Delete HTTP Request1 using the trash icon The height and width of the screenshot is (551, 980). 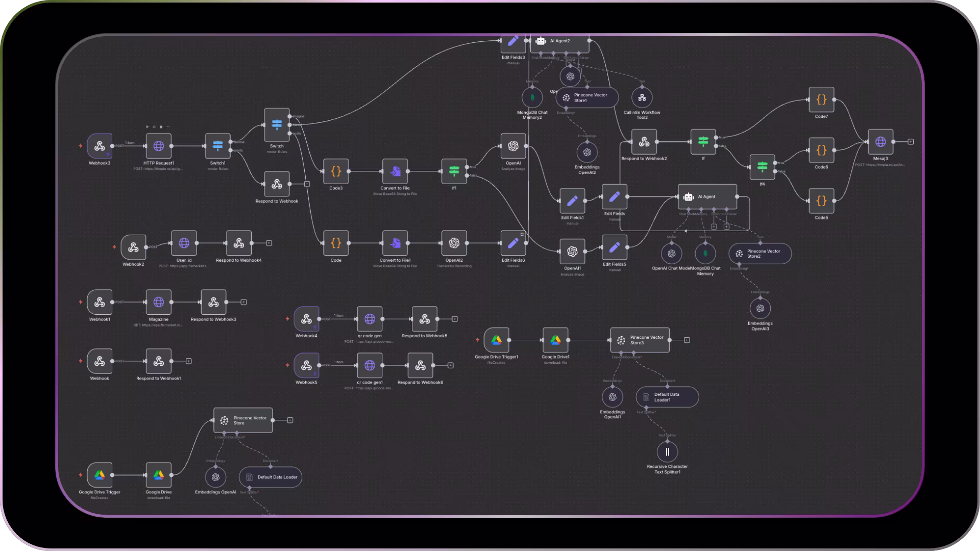pyautogui.click(x=161, y=127)
